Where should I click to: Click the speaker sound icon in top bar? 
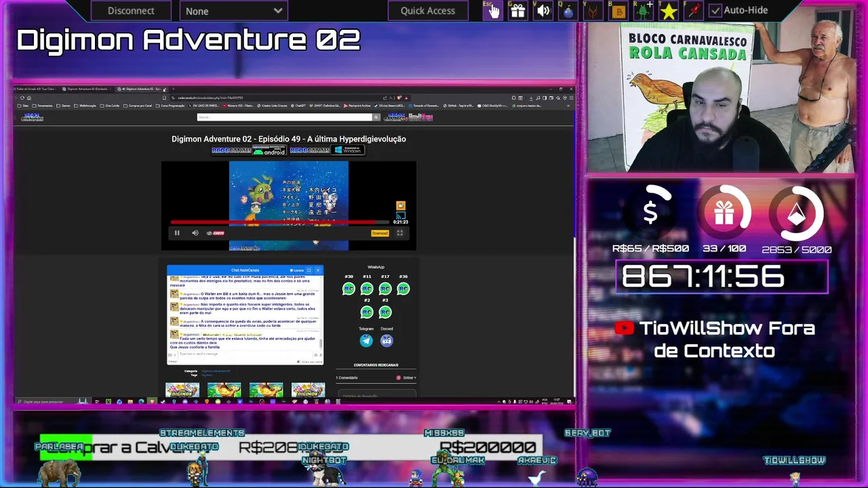[543, 10]
